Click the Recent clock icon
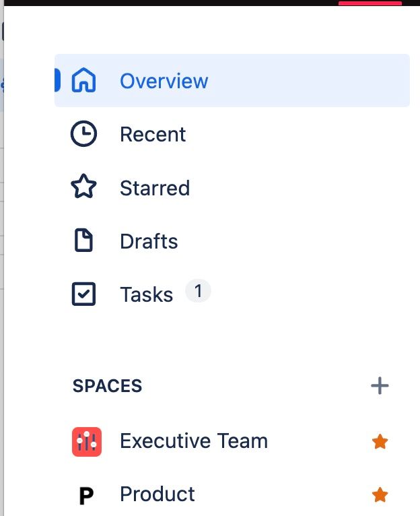Image resolution: width=420 pixels, height=516 pixels. 83,133
